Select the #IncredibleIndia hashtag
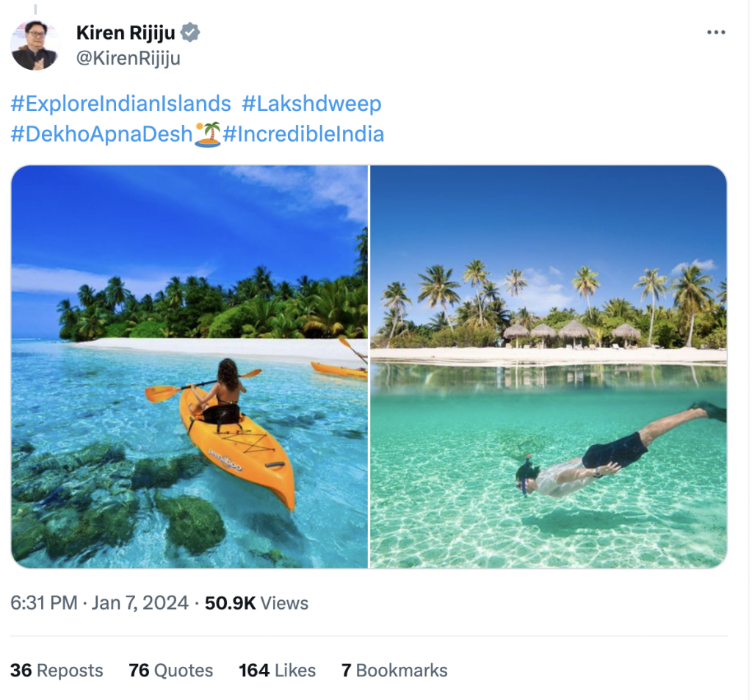This screenshot has height=700, width=752. coord(303,134)
